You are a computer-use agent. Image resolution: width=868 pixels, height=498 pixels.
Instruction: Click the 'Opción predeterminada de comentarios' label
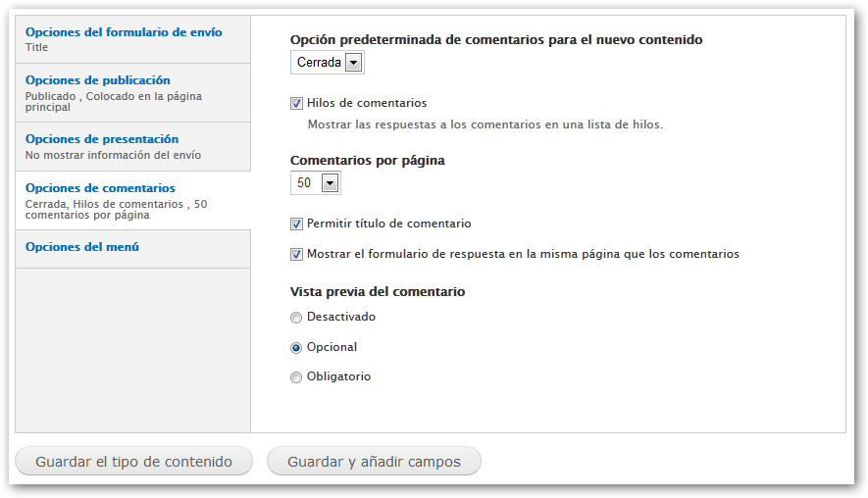[x=496, y=40]
